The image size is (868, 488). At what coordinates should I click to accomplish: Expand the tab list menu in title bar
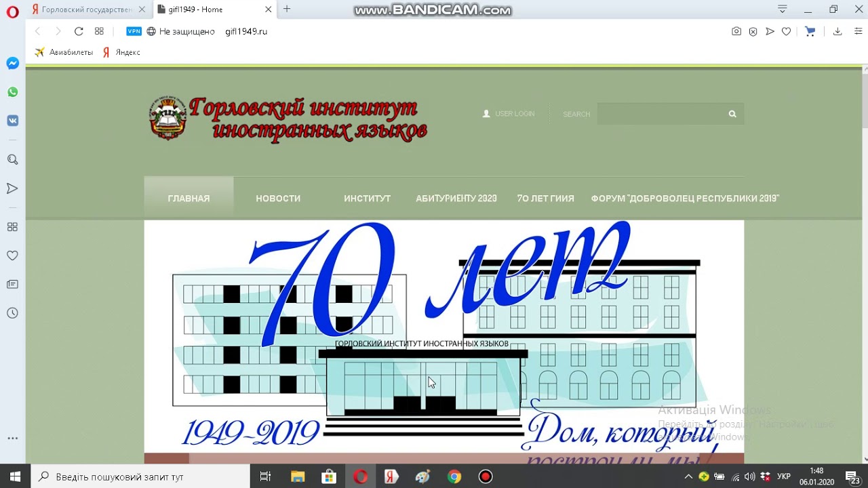783,9
